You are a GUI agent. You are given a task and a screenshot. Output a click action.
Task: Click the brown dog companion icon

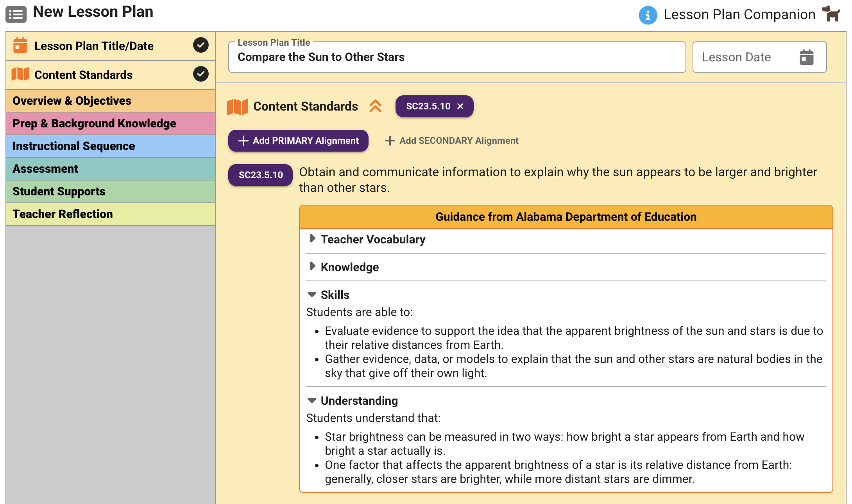click(831, 14)
